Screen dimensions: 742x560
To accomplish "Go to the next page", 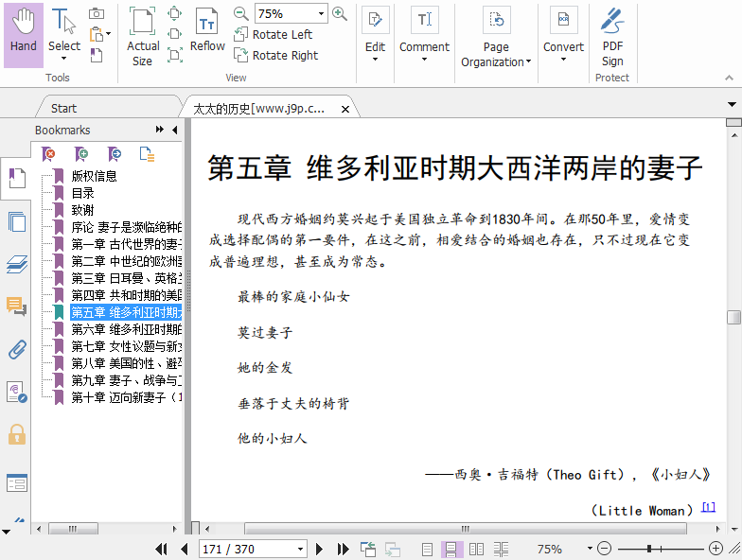I will (320, 549).
